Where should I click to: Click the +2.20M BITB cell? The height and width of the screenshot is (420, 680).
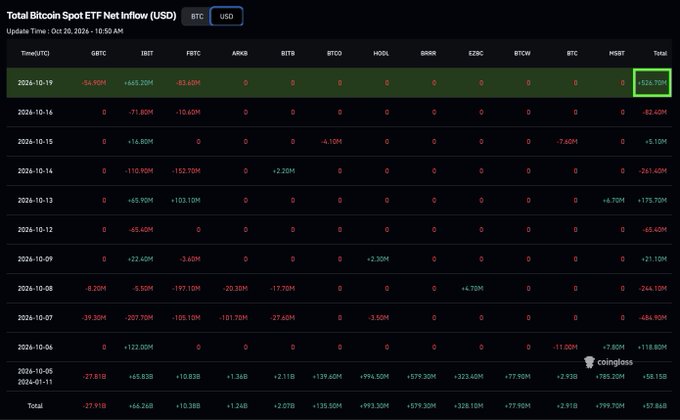coord(284,171)
